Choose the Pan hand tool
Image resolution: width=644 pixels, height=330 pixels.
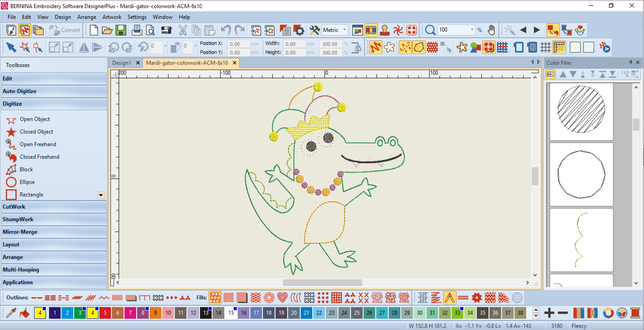point(491,30)
